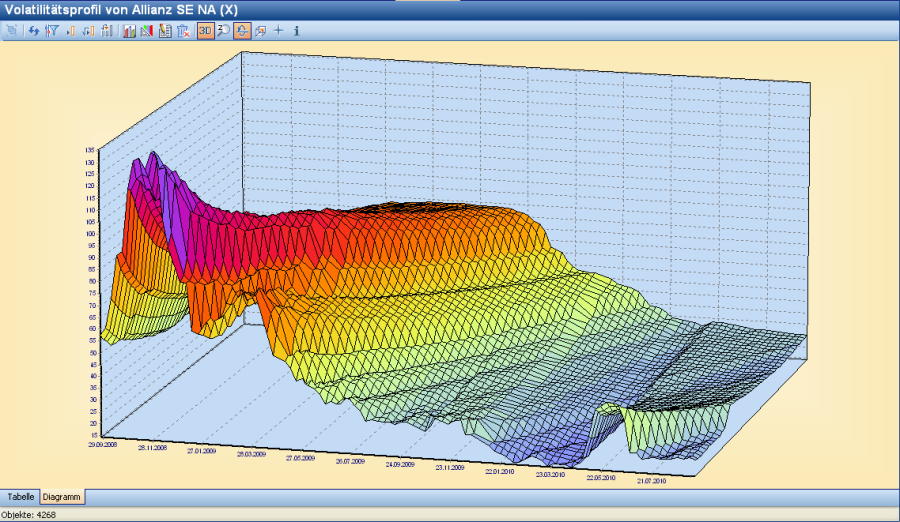Toggle the chart rotation button

[x=242, y=31]
